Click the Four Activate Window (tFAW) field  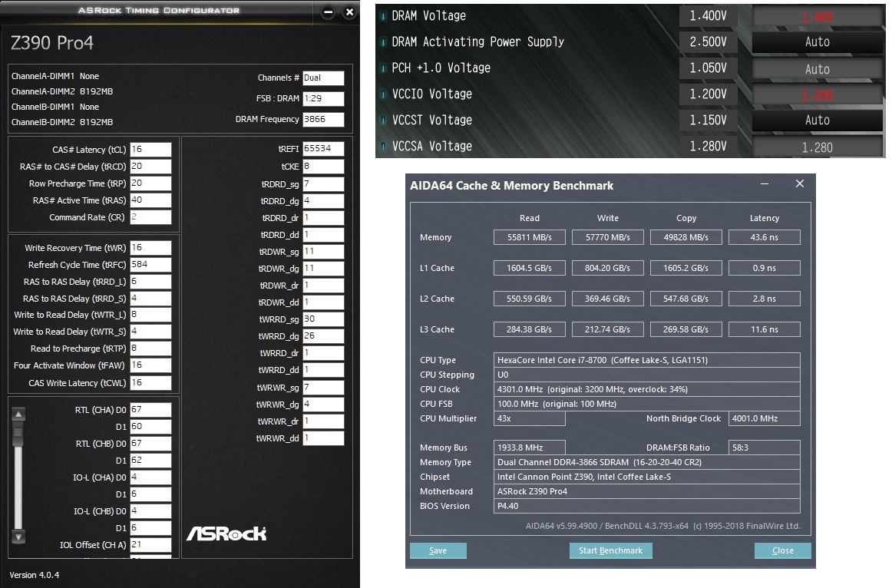coord(150,365)
